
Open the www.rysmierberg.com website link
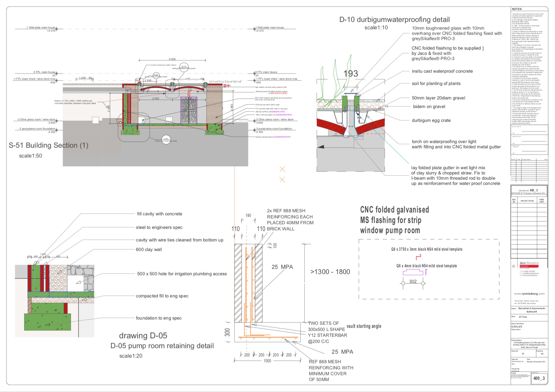coord(529,294)
